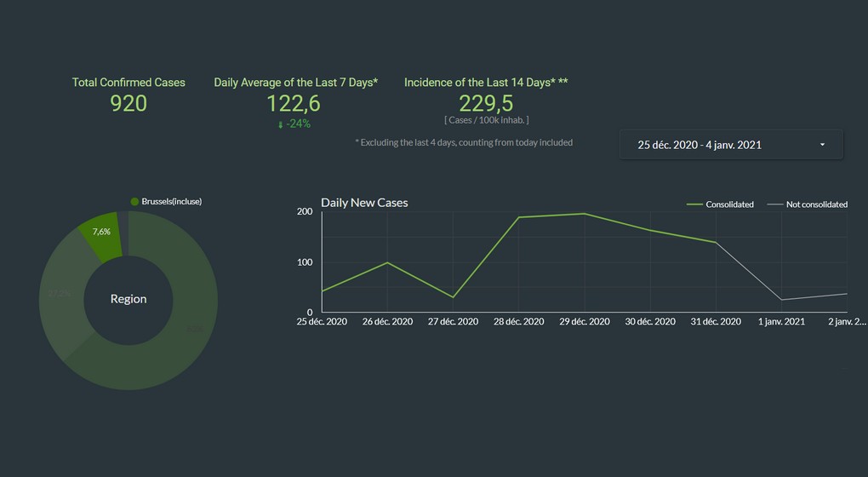Click the green Brussels legend dot

tap(134, 201)
